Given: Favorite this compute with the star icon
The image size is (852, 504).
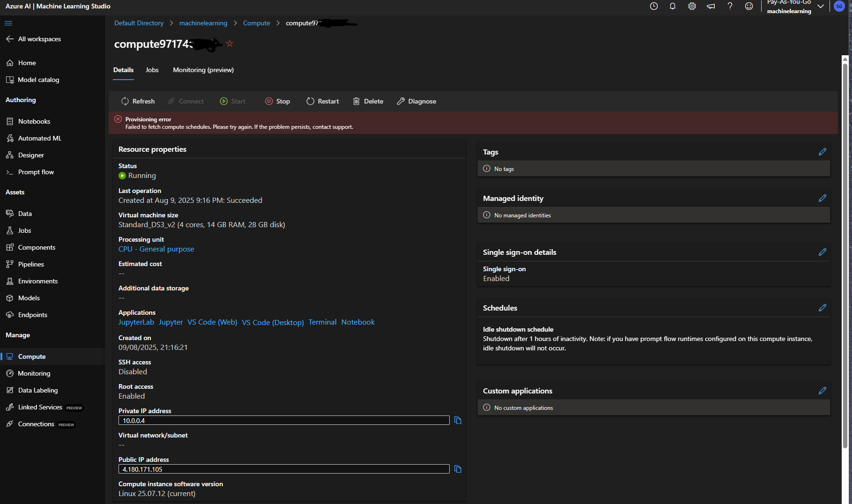Looking at the screenshot, I should click(230, 44).
